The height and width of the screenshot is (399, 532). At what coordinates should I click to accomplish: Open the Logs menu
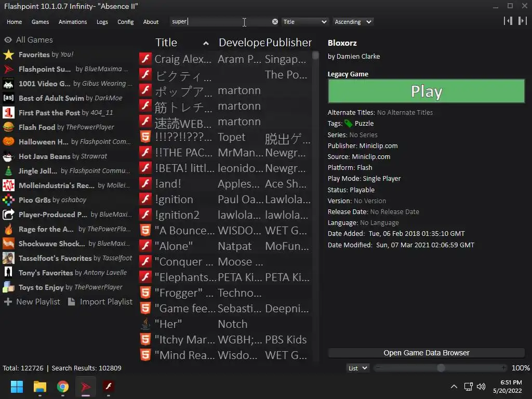click(x=102, y=22)
